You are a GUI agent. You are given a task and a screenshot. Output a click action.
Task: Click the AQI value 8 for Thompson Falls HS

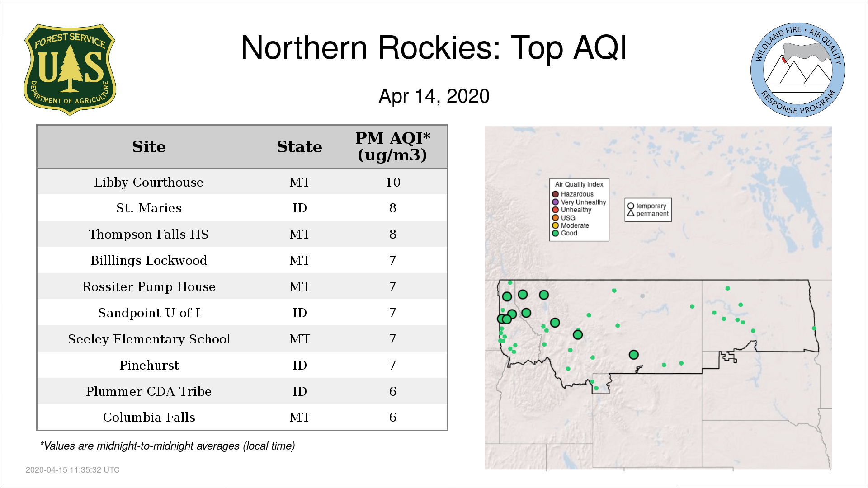click(392, 234)
